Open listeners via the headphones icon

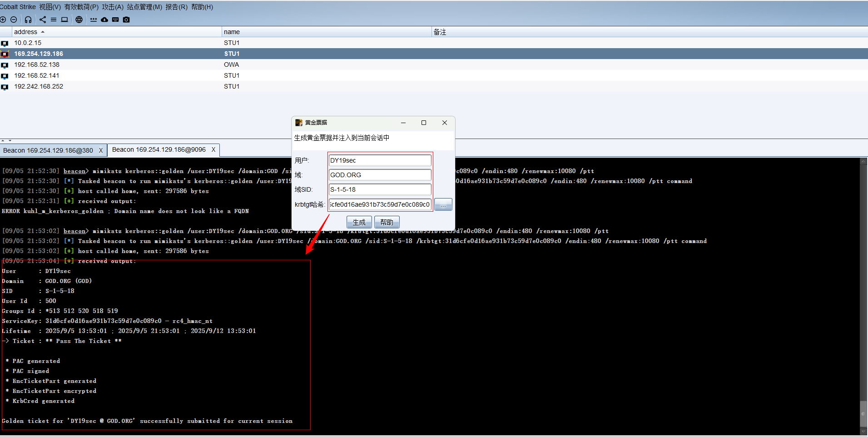[x=28, y=20]
